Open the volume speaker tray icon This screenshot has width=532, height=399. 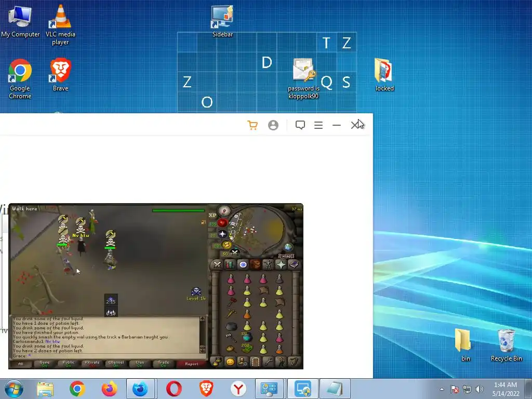coord(480,389)
